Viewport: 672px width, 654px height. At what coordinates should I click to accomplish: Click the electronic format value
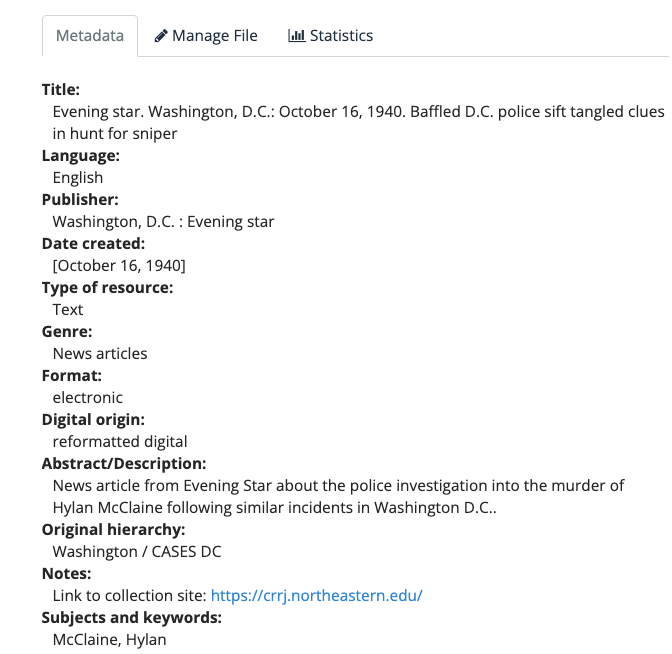point(88,397)
